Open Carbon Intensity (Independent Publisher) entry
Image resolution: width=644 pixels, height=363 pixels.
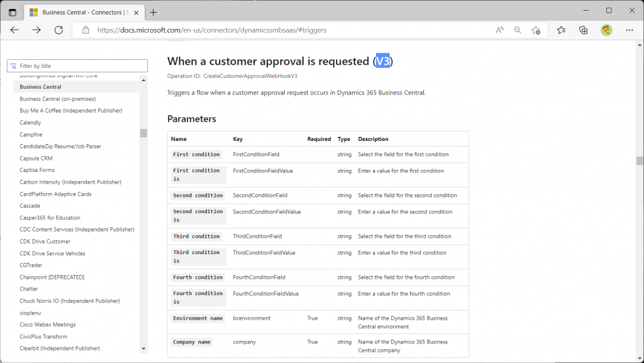(x=70, y=182)
